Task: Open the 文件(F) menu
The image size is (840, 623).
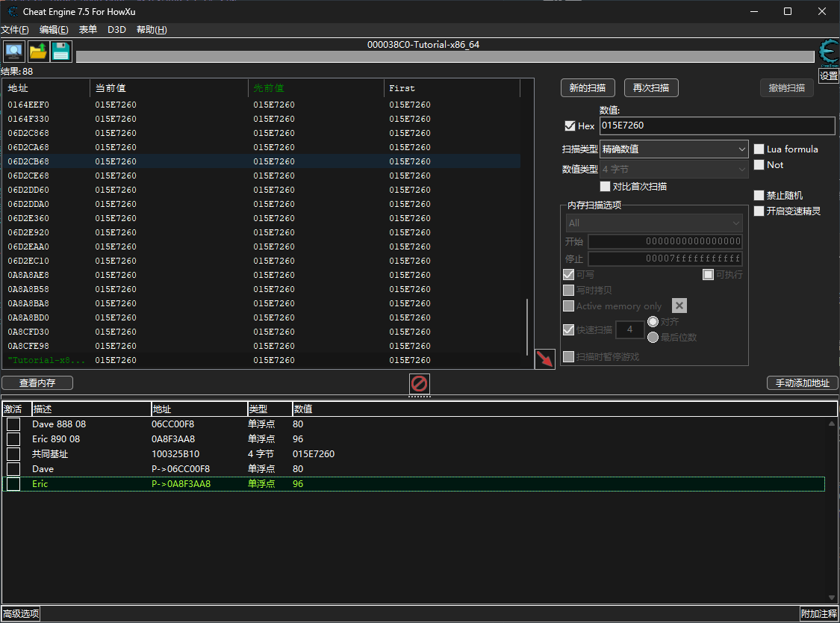Action: tap(15, 30)
